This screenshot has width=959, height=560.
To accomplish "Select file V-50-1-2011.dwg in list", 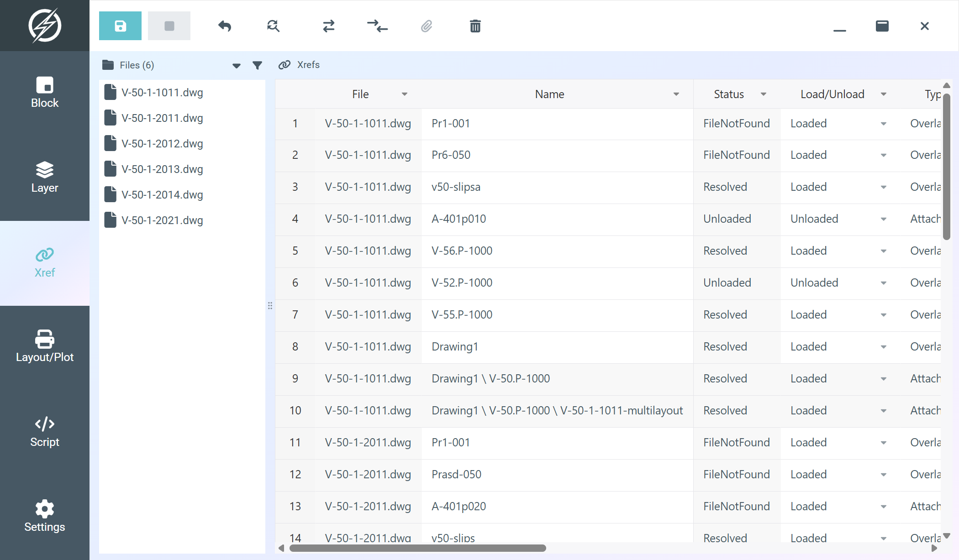I will click(x=182, y=118).
